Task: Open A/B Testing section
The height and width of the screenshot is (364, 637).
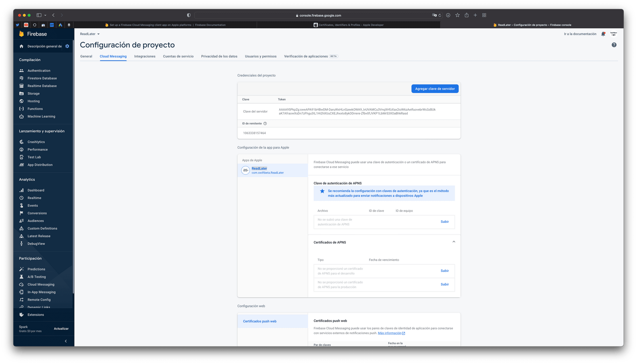Action: coord(37,277)
